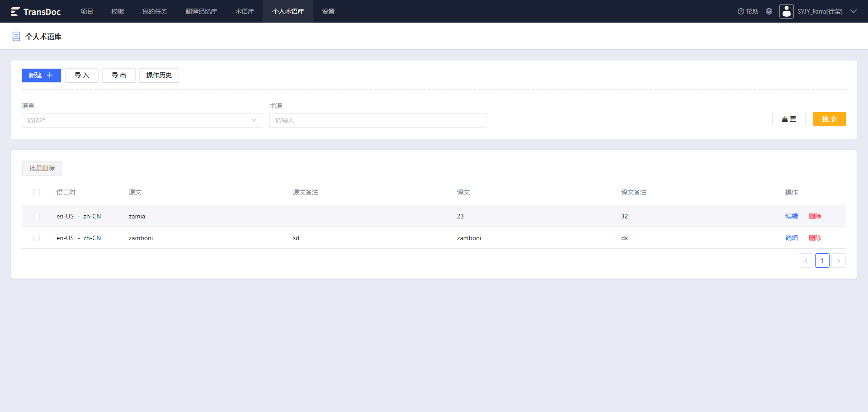Check the zamboni row checkbox
The height and width of the screenshot is (412, 868).
coord(37,238)
